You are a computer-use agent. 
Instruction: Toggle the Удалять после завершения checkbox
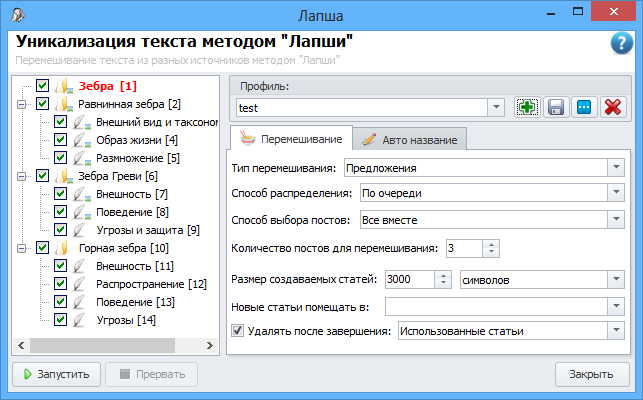tap(238, 331)
